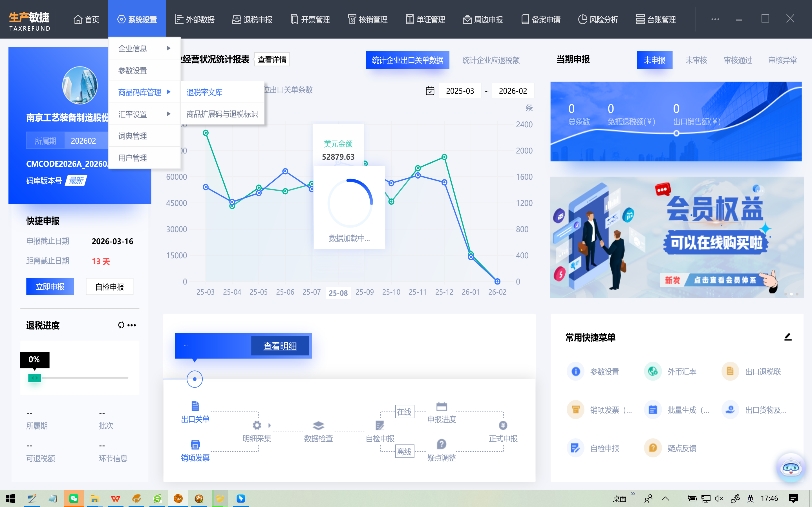The height and width of the screenshot is (507, 812).
Task: Select 退税率文库 from the submenu
Action: [x=204, y=92]
